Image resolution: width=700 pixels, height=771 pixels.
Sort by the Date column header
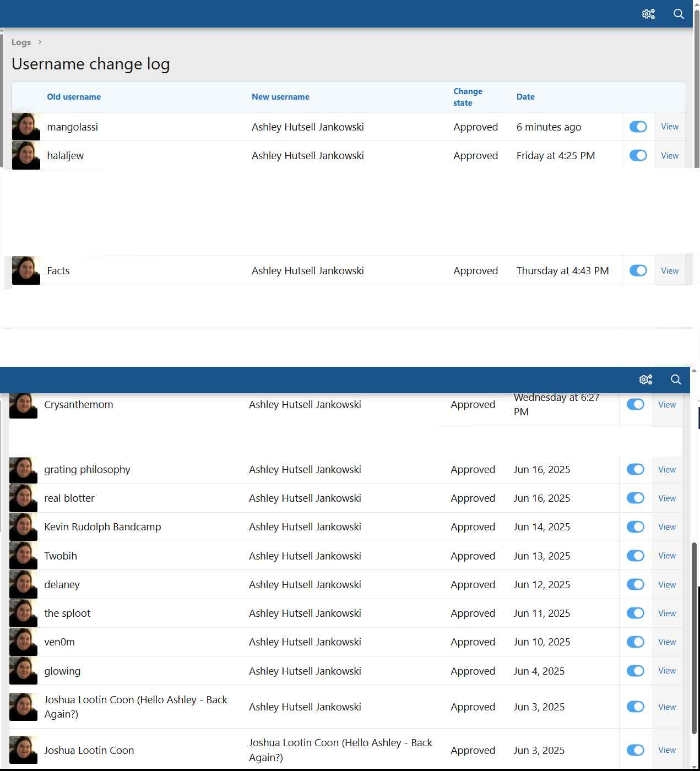coord(525,97)
